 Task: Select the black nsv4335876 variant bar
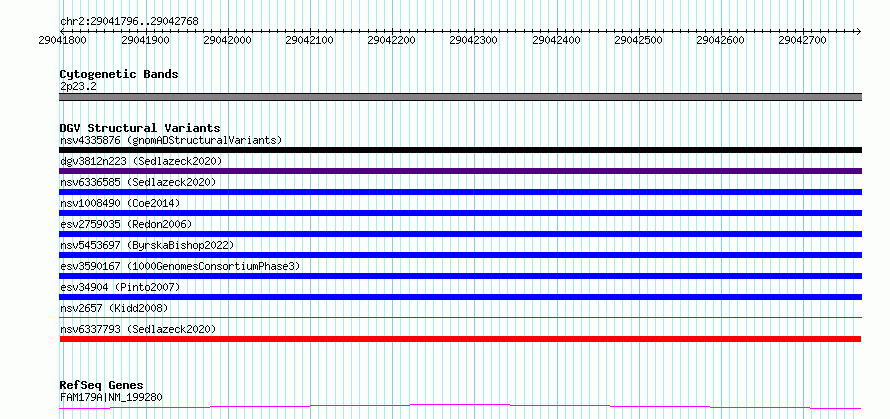[460, 150]
